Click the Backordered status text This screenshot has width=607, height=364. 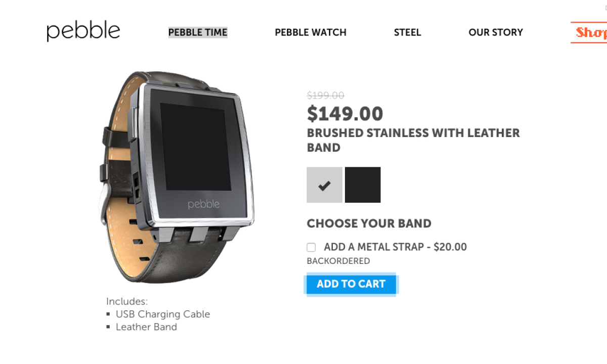coord(338,261)
